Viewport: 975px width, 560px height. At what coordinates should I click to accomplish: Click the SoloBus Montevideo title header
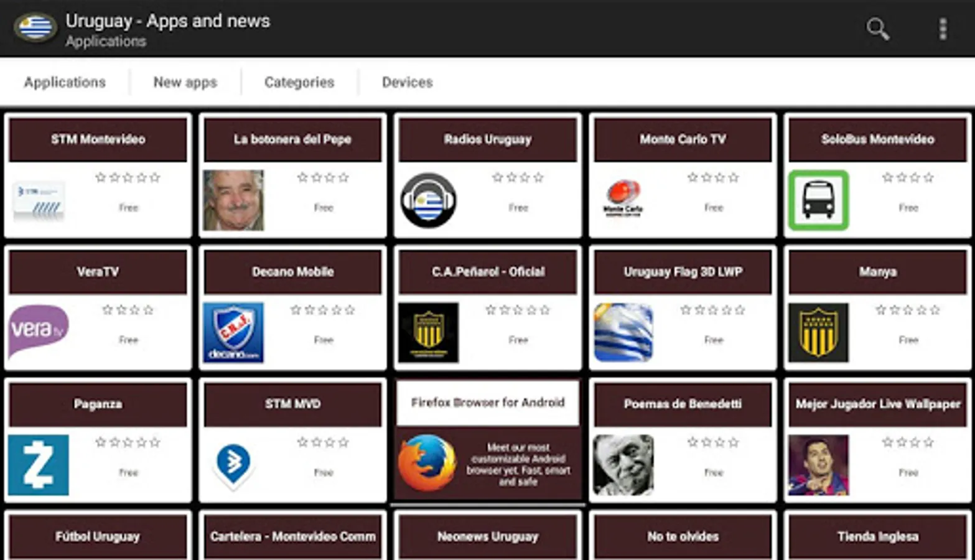tap(877, 139)
